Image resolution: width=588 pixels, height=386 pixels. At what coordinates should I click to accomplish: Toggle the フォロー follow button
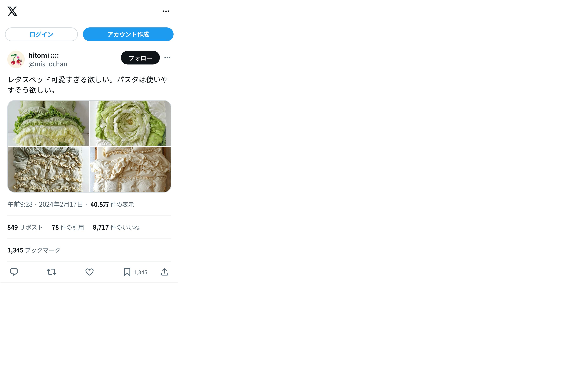[x=140, y=58]
